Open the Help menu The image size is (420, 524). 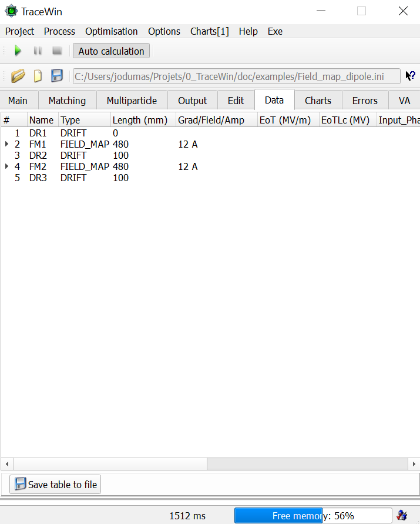click(248, 31)
